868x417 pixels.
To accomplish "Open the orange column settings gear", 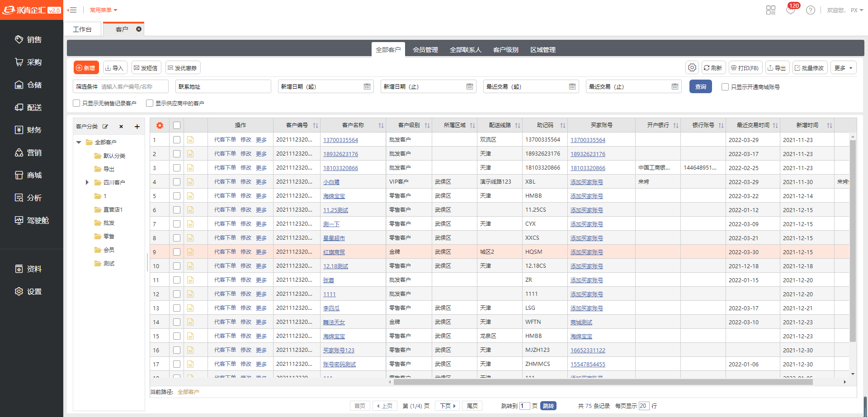I will tap(160, 126).
